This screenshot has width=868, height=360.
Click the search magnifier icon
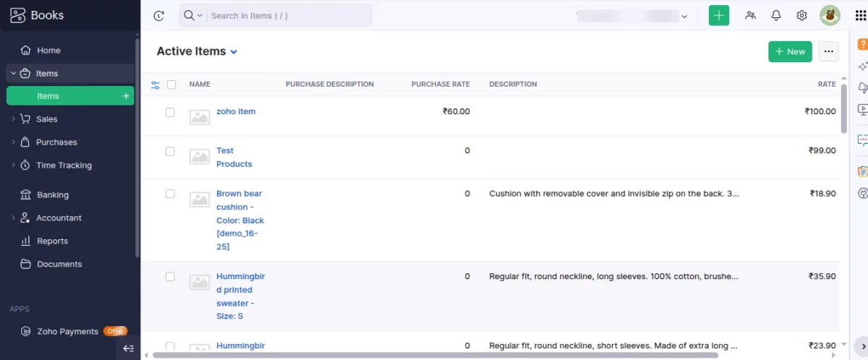pos(189,15)
